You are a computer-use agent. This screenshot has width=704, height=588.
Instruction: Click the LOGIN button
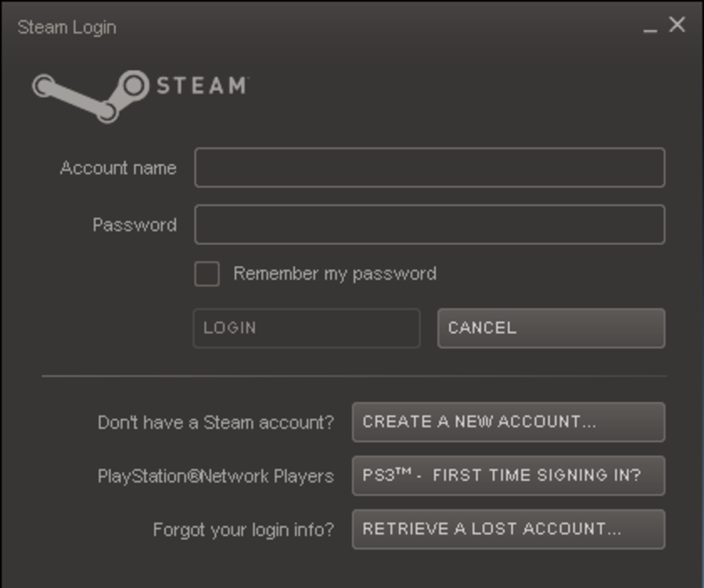coord(307,328)
